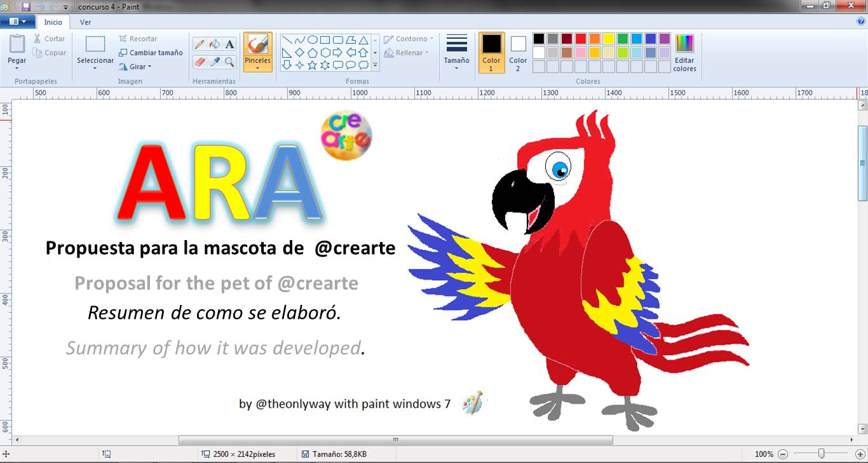Open Editar colores dialog
868x463 pixels.
coord(684,53)
